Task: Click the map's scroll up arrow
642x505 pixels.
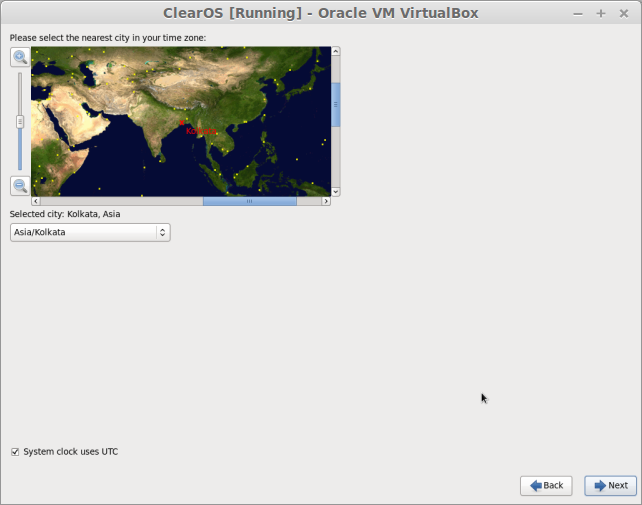Action: pyautogui.click(x=335, y=51)
